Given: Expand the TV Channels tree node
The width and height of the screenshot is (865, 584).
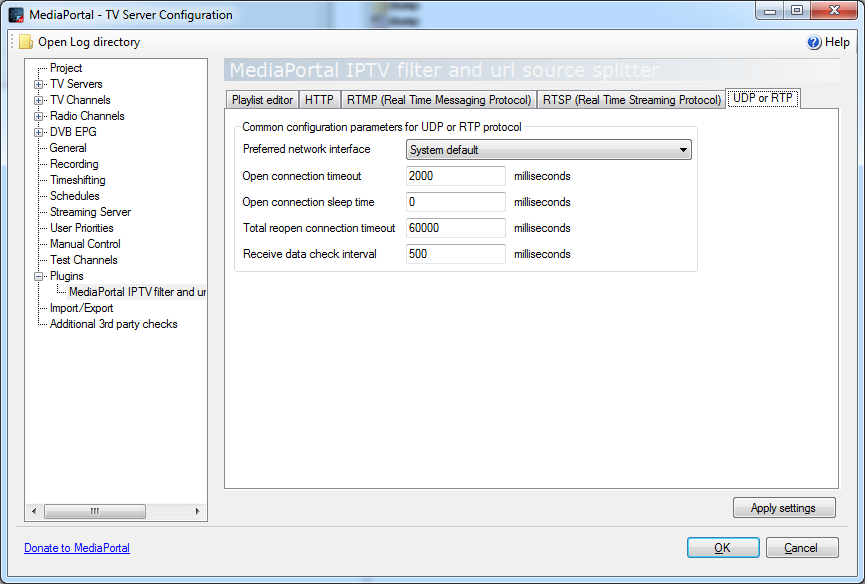Looking at the screenshot, I should point(39,100).
